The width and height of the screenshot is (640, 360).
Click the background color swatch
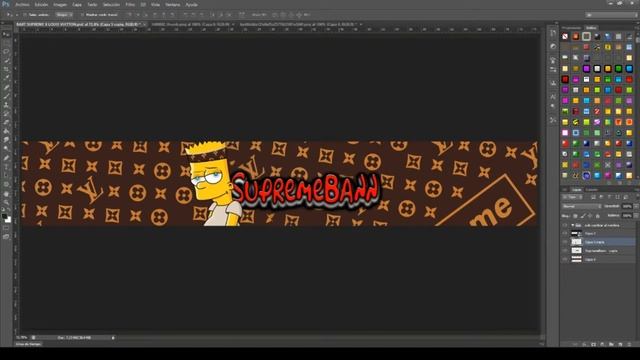8,220
